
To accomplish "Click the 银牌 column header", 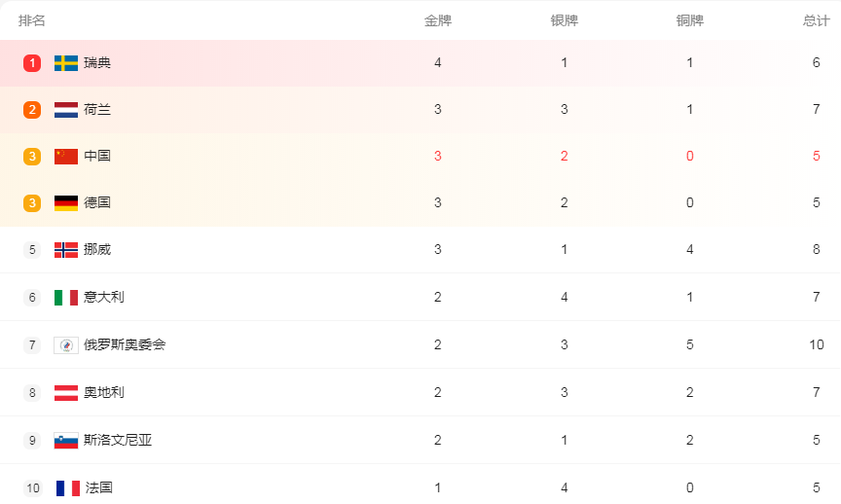I will (x=565, y=20).
